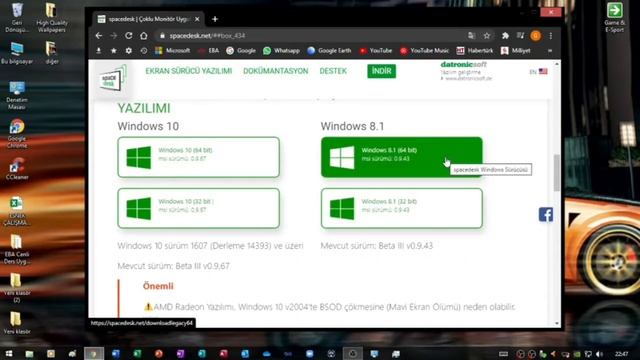This screenshot has width=640, height=360.
Task: Open history clock shortcut in bookmarks bar
Action: [144, 51]
